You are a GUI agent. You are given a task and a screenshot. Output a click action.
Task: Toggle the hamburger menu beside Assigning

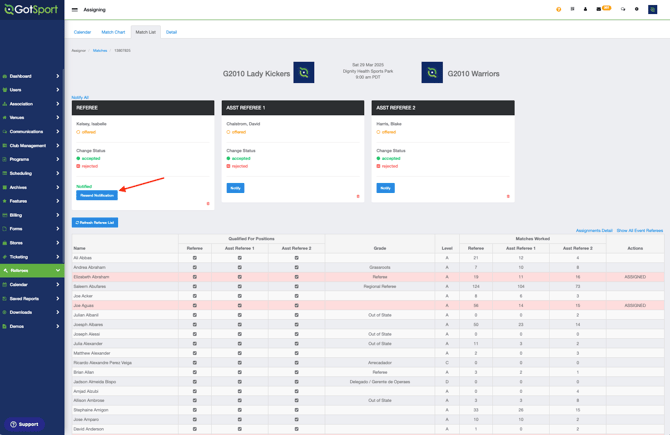click(75, 10)
